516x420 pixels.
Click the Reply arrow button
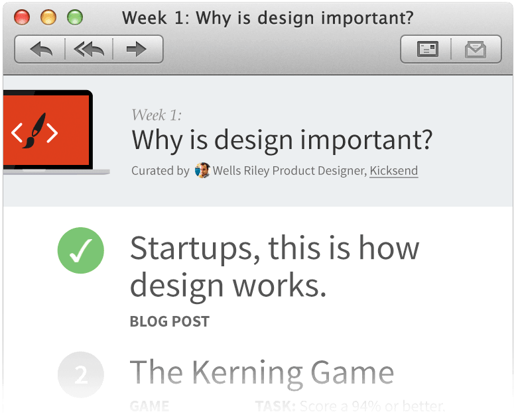40,50
